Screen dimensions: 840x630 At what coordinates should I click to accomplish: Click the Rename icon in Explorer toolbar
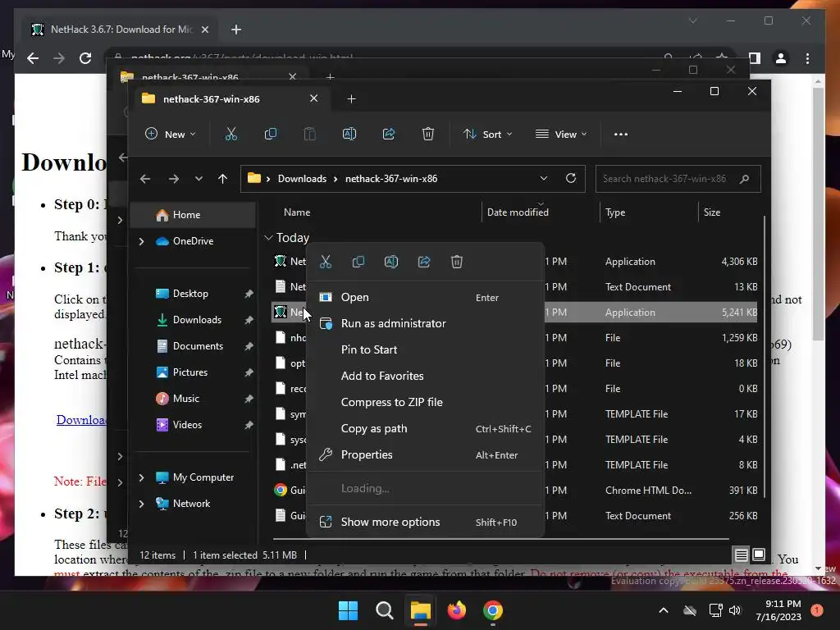(349, 134)
